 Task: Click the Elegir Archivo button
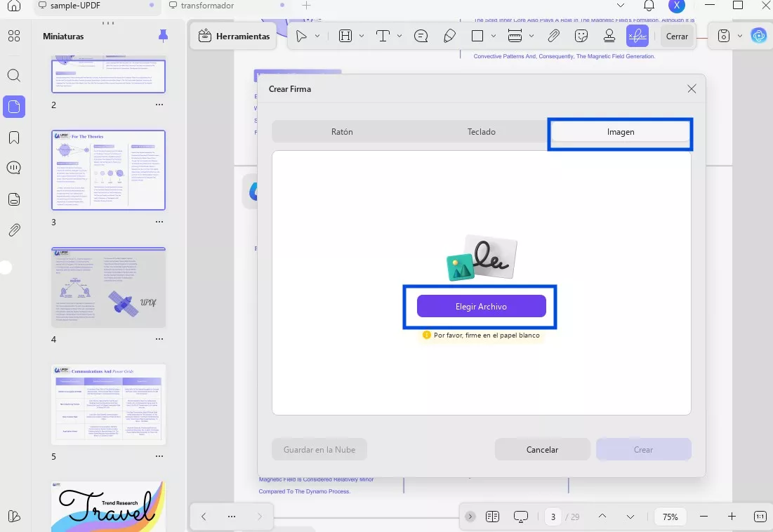481,307
